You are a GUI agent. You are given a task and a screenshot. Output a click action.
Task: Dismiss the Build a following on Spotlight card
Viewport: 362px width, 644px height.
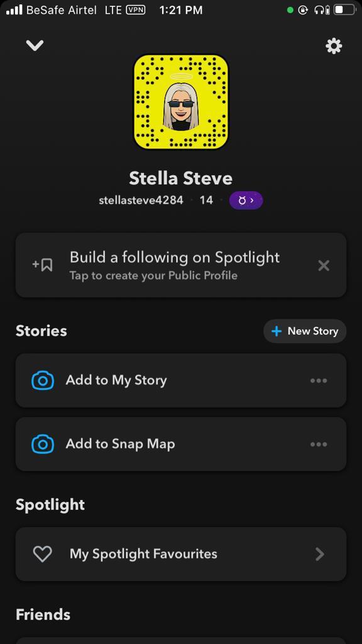coord(324,265)
